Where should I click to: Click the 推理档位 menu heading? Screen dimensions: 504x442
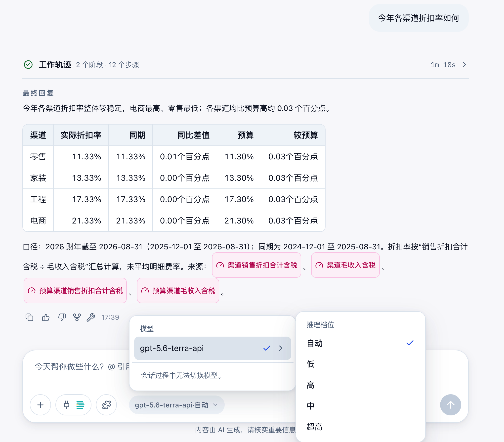pyautogui.click(x=320, y=325)
